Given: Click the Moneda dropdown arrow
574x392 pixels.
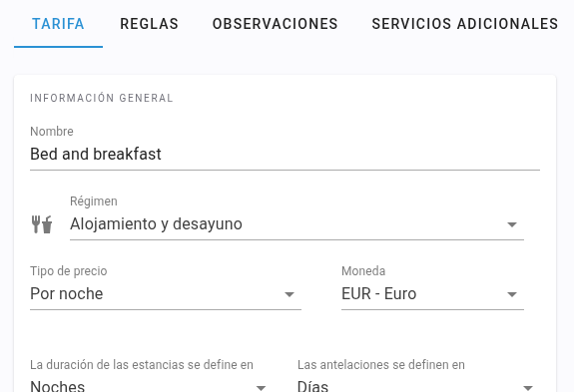Looking at the screenshot, I should (512, 294).
